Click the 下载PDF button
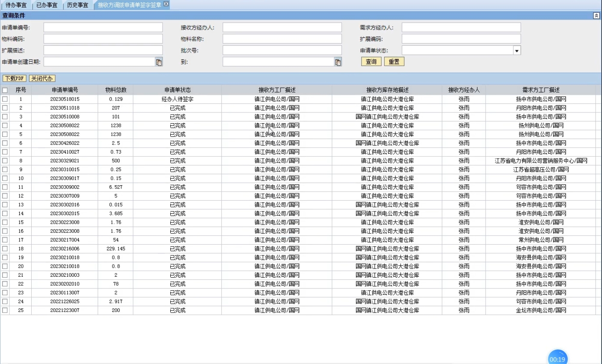The image size is (602, 364). click(15, 78)
